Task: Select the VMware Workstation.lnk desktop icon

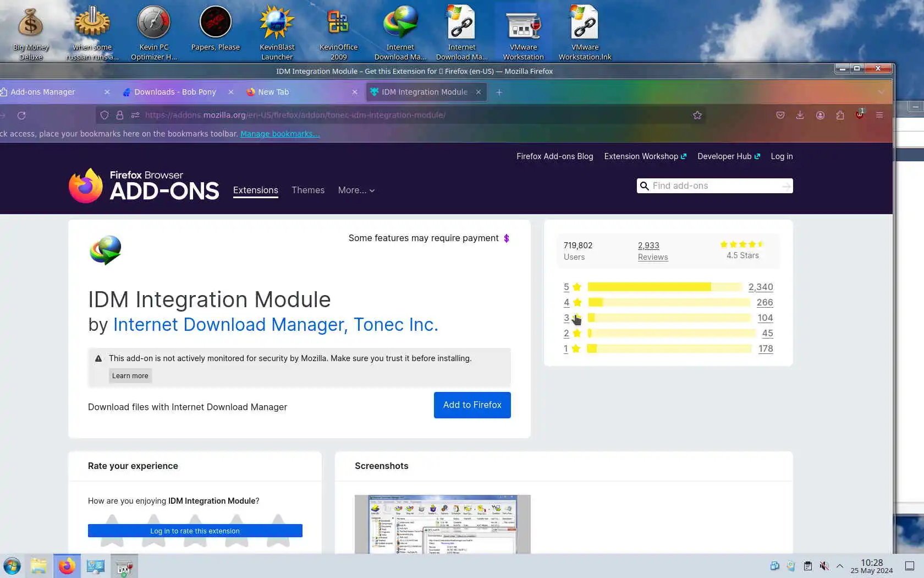Action: pyautogui.click(x=585, y=32)
